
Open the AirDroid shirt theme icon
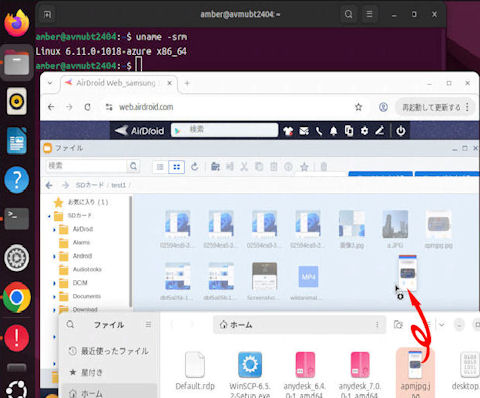[x=288, y=131]
